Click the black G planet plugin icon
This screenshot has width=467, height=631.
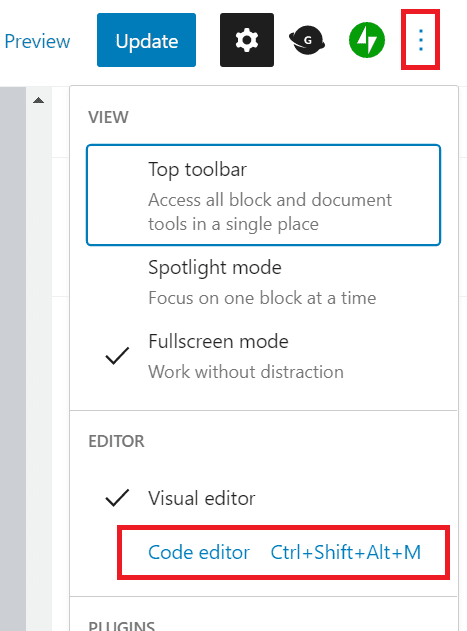pos(307,40)
